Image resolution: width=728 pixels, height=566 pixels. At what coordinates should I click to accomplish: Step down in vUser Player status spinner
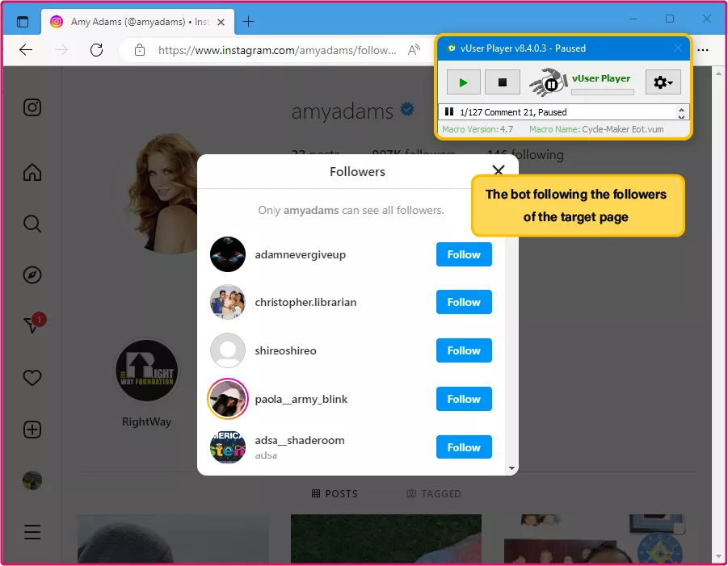[681, 116]
